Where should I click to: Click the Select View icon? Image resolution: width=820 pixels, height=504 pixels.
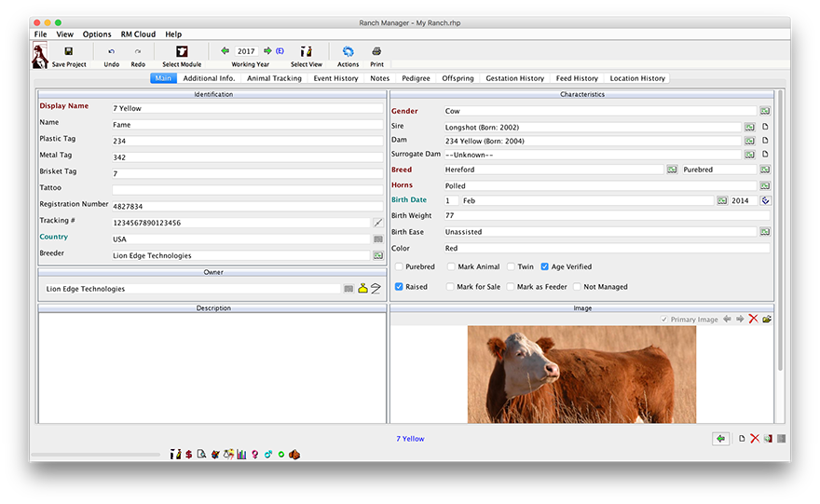point(306,52)
